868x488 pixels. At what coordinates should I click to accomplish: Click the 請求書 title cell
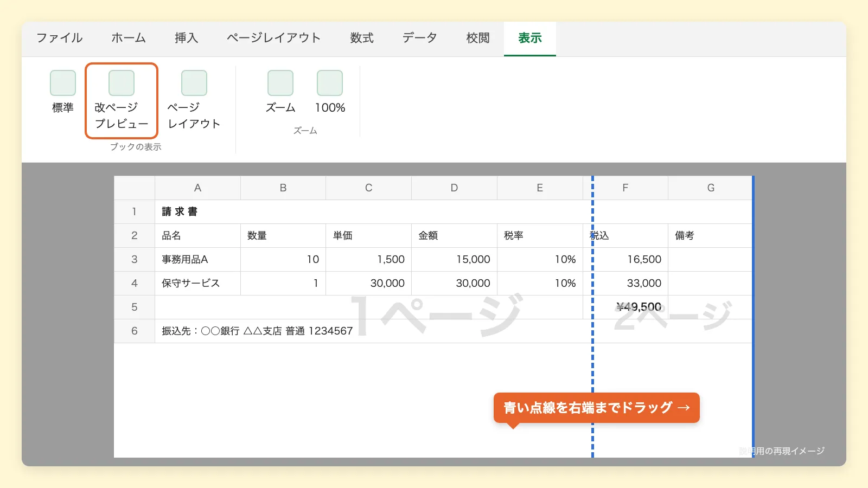[x=454, y=211]
